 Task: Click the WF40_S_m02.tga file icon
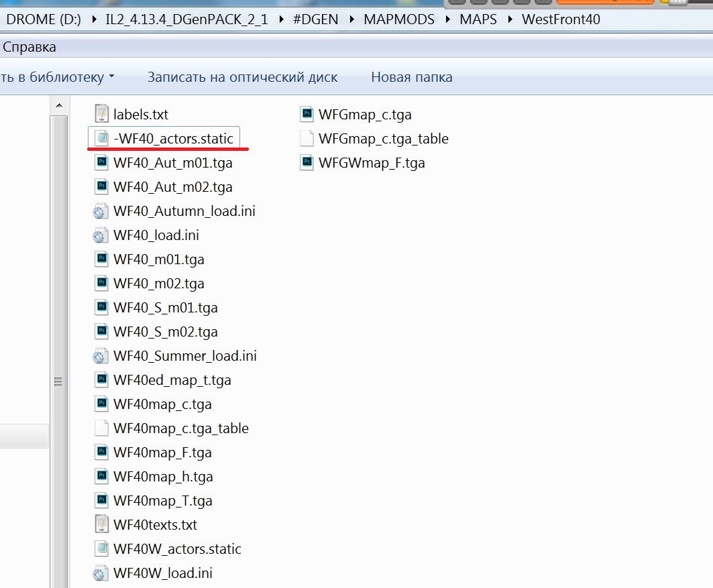click(101, 331)
